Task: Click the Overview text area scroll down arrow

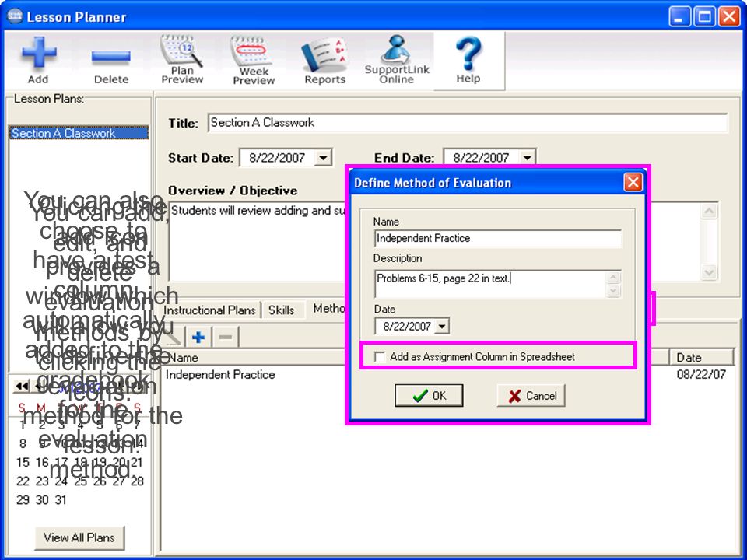Action: [710, 272]
